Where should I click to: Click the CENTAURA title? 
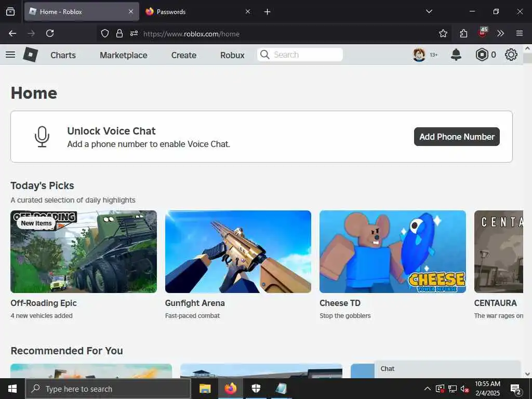click(x=495, y=303)
